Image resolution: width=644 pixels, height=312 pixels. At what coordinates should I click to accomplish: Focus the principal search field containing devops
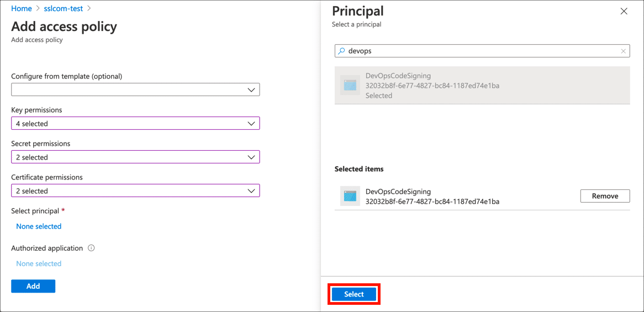pyautogui.click(x=481, y=51)
